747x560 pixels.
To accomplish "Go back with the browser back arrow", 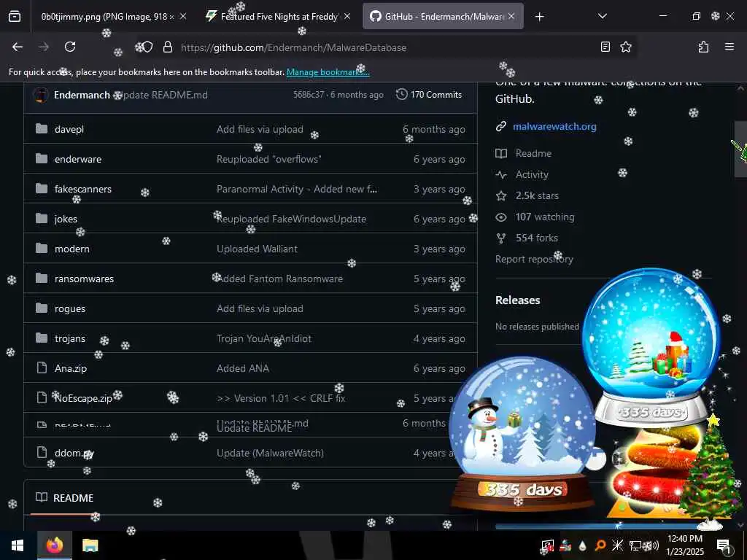I will [x=18, y=47].
